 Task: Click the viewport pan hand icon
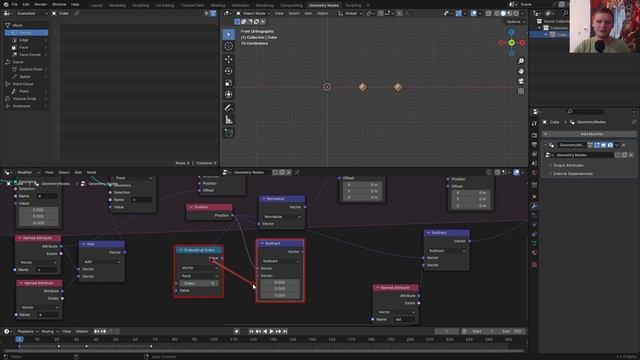521,71
